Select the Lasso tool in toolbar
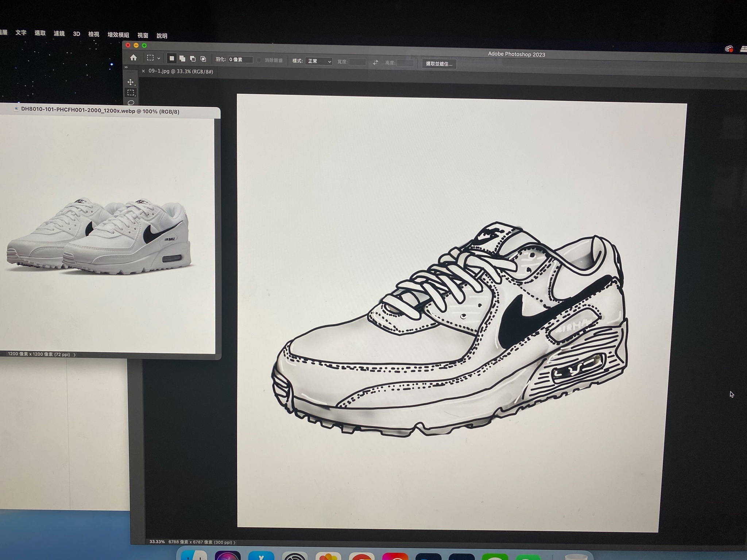 point(131,102)
